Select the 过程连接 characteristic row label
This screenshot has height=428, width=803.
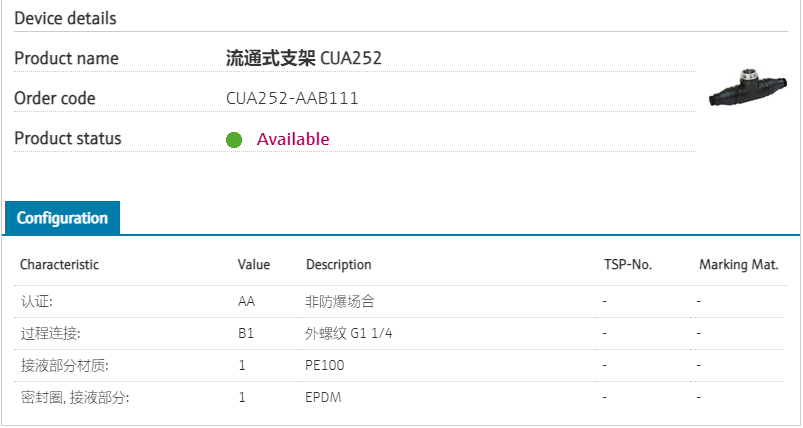tap(50, 333)
